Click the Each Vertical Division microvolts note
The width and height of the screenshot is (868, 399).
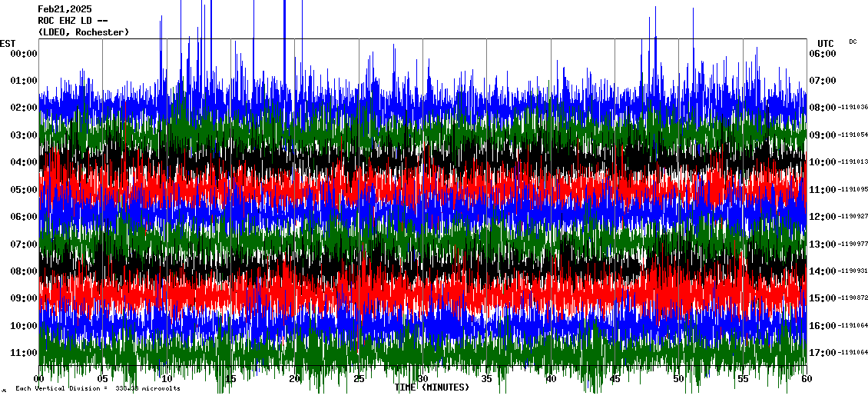[x=98, y=389]
